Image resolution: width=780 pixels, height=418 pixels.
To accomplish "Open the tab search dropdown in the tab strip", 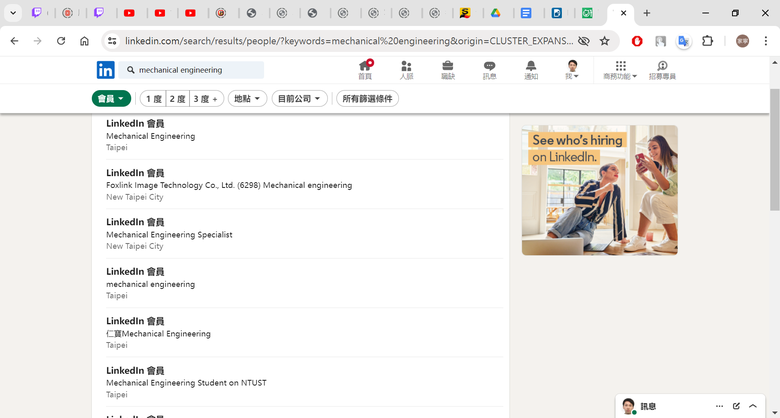I will 13,13.
